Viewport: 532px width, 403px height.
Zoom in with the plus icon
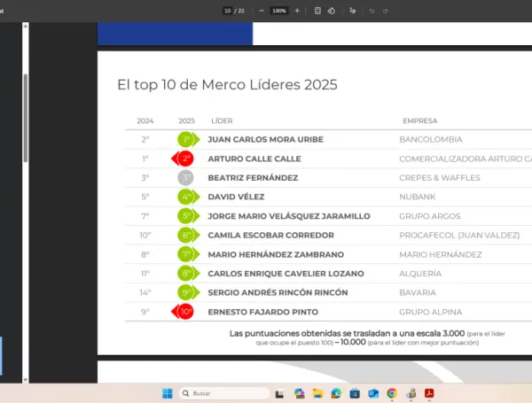click(x=297, y=11)
